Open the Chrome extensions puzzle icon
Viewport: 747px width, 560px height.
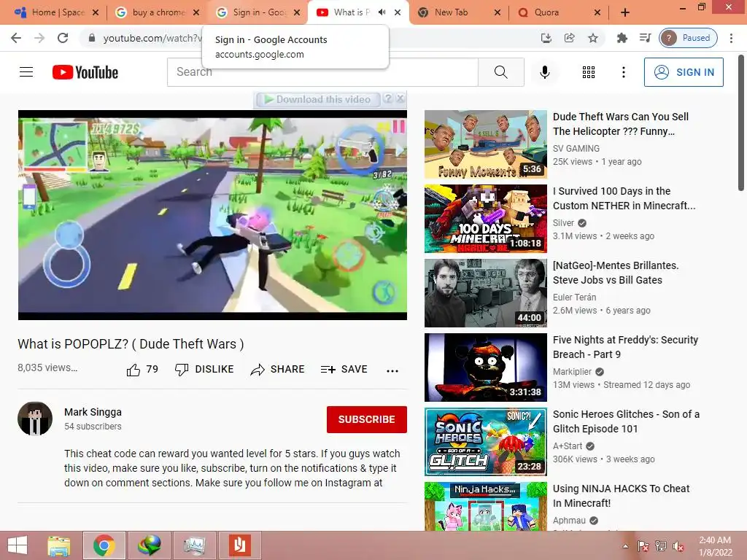click(622, 38)
